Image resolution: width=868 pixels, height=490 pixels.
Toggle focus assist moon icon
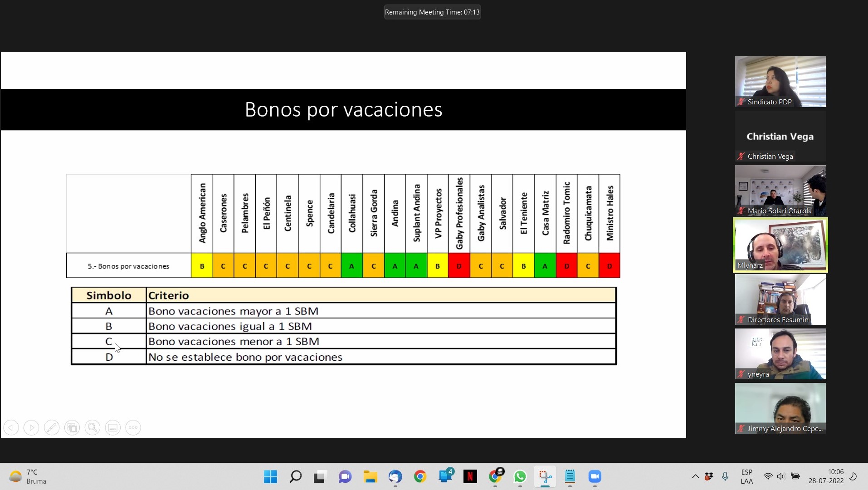coord(853,476)
